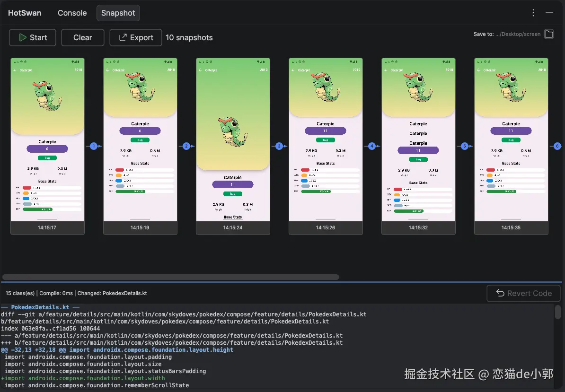Click the '15 class(es)' status text
The height and width of the screenshot is (392, 565).
(20, 293)
